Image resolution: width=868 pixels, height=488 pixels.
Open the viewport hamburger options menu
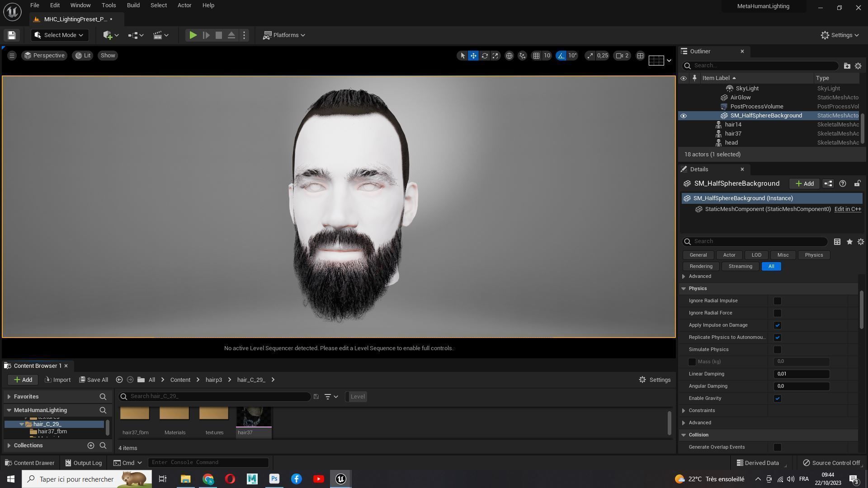pyautogui.click(x=12, y=56)
